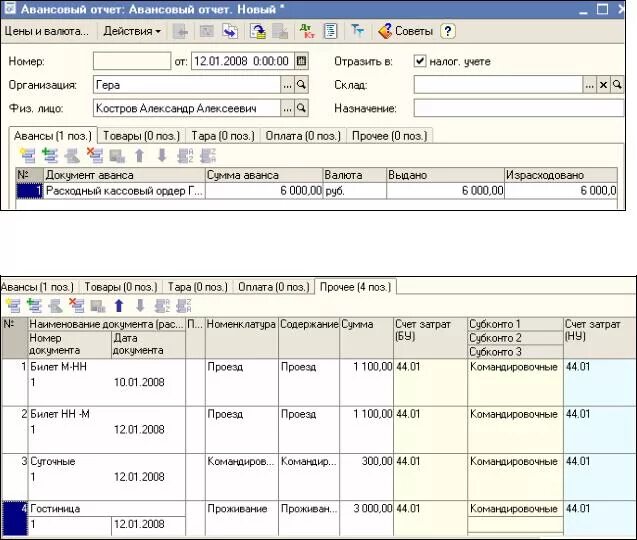Open Склад selection ellipsis button

click(x=590, y=85)
